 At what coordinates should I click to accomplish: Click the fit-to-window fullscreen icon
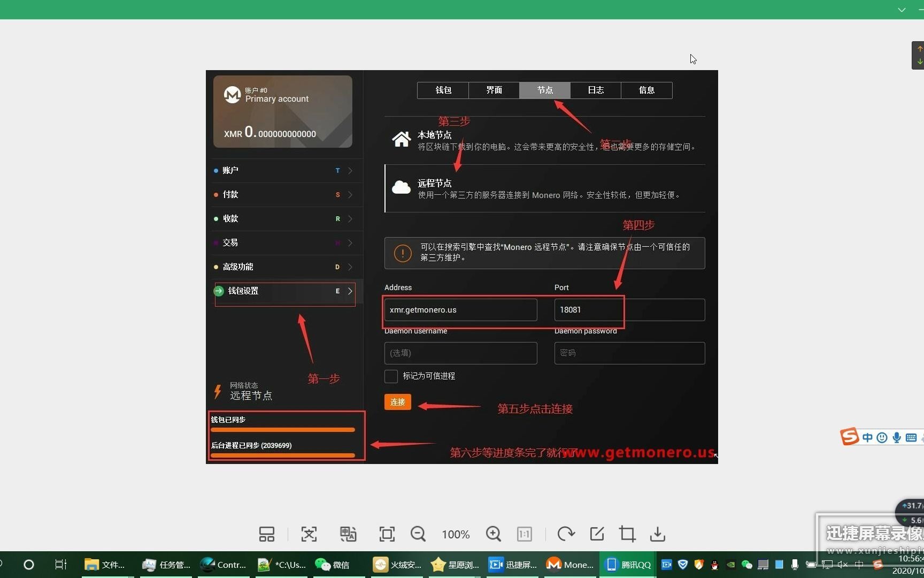pyautogui.click(x=387, y=534)
